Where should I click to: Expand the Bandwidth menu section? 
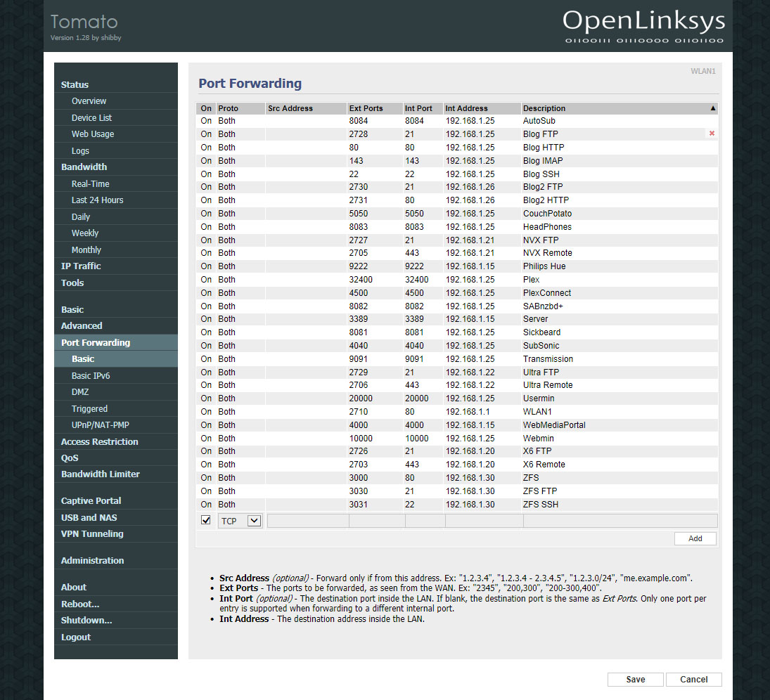[84, 167]
